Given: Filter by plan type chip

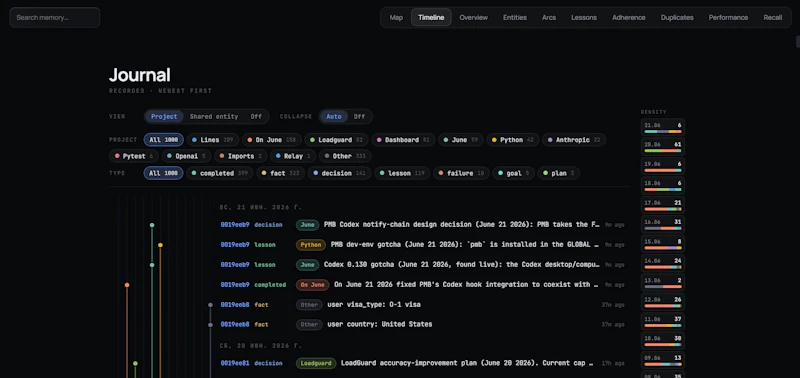Looking at the screenshot, I should pos(558,173).
